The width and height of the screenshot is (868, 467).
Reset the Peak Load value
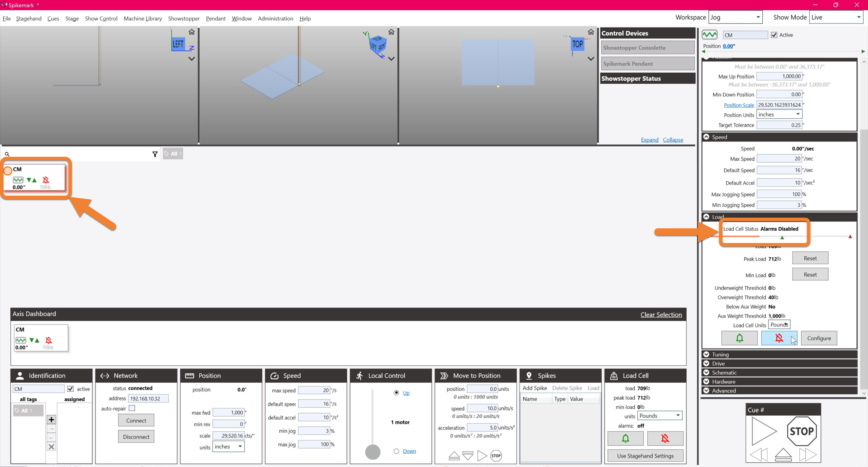810,258
